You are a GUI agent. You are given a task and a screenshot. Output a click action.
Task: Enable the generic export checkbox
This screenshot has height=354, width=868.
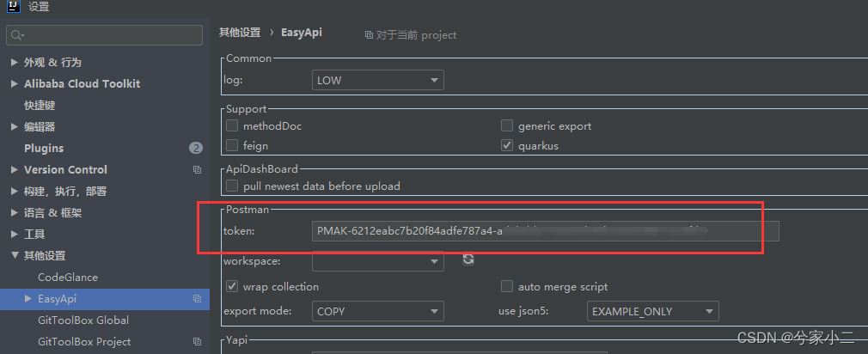point(506,125)
